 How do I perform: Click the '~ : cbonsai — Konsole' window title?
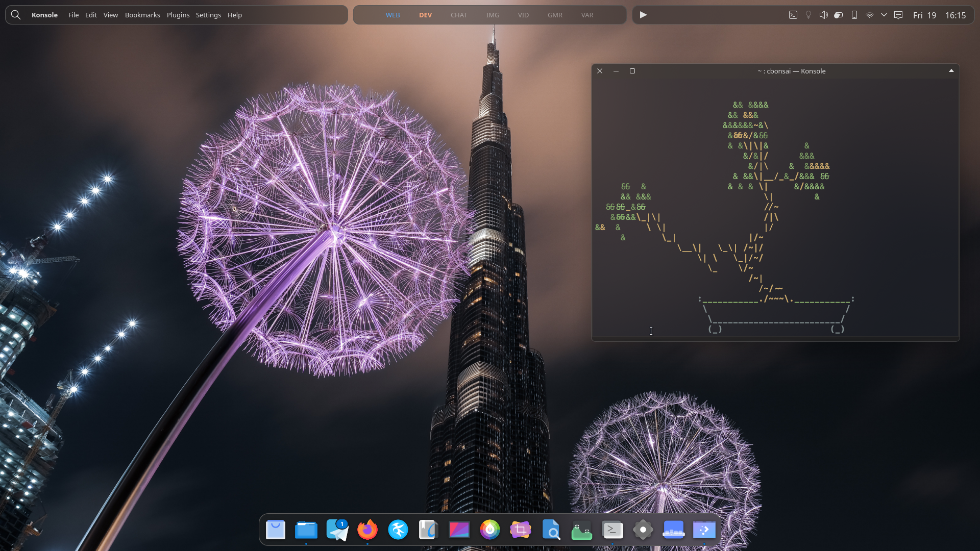pyautogui.click(x=791, y=71)
